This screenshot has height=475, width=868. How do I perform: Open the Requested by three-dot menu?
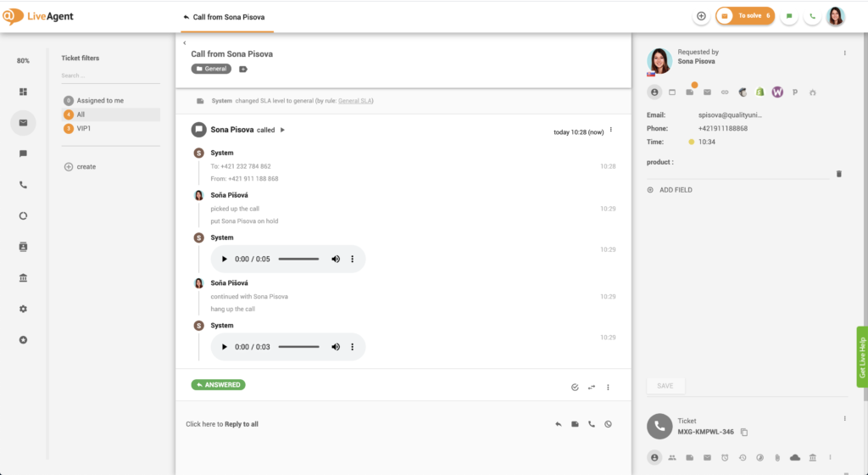844,53
